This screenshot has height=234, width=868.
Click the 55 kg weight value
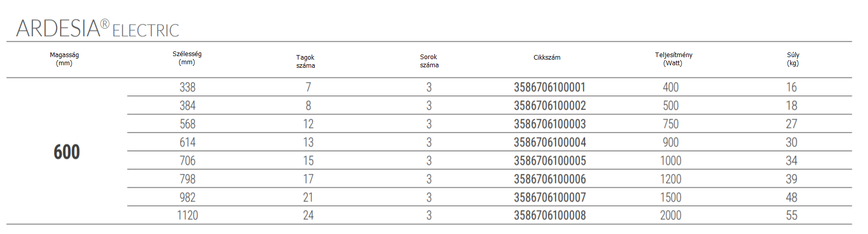click(792, 215)
